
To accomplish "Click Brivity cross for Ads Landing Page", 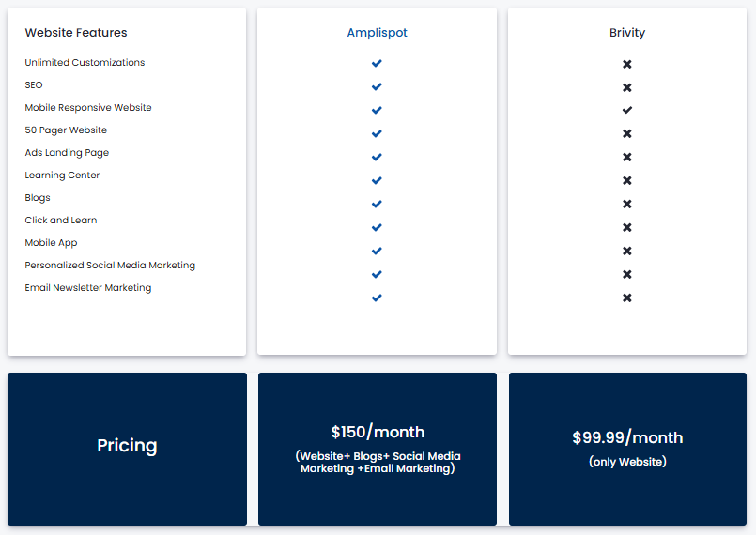I will pos(626,157).
